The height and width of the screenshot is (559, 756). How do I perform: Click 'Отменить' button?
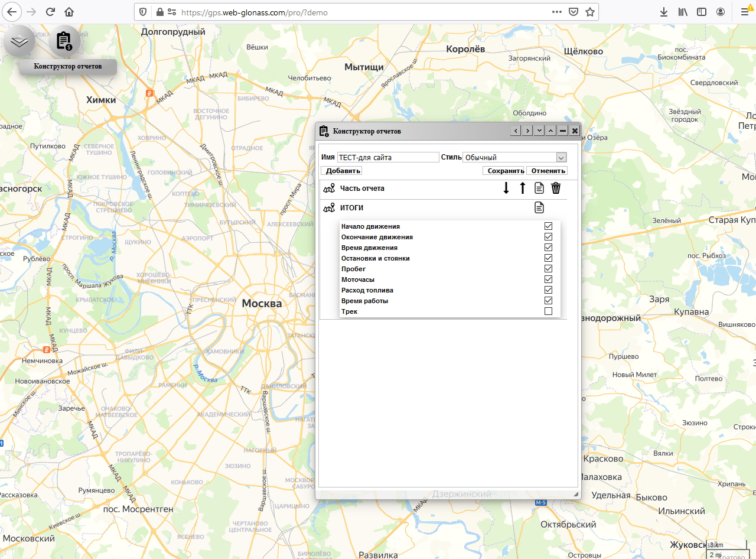coord(547,171)
